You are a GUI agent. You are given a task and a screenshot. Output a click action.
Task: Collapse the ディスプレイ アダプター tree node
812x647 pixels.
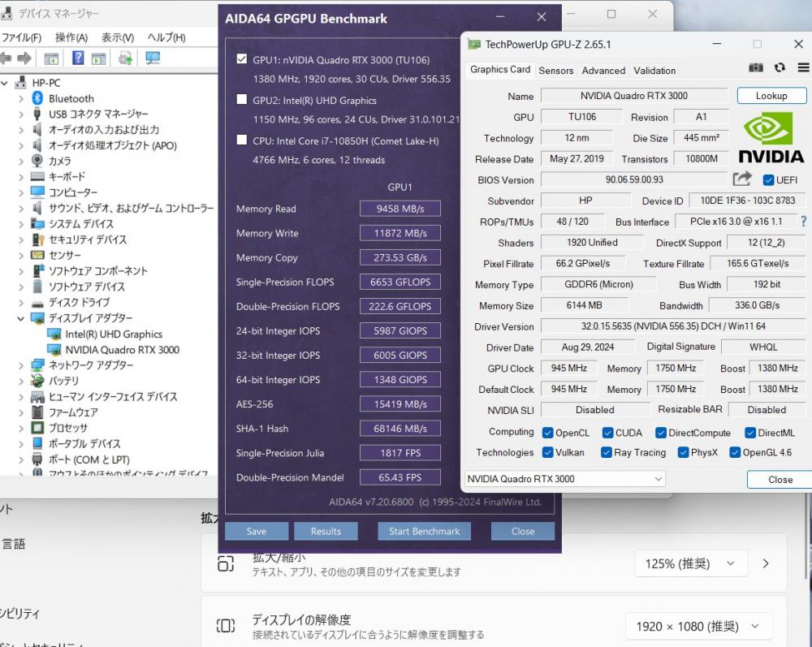pyautogui.click(x=21, y=318)
